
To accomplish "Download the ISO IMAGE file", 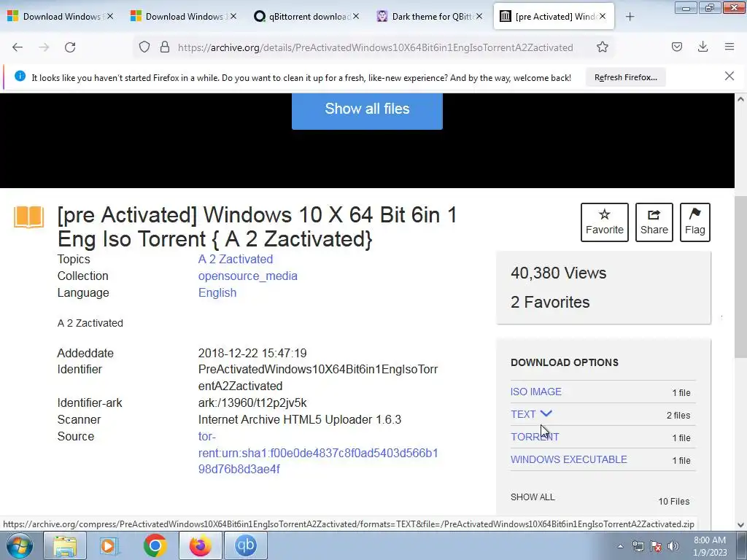I will 536,392.
